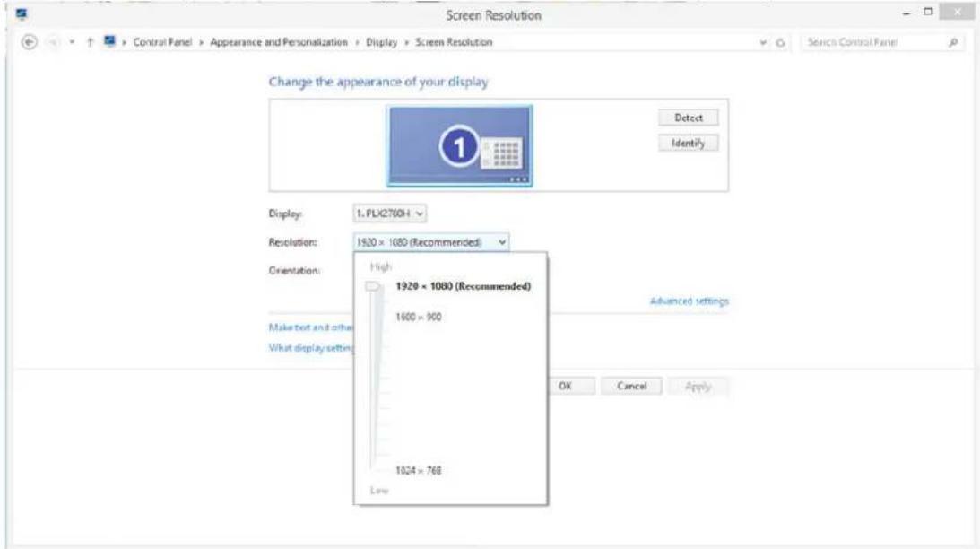The image size is (980, 549).
Task: Click the Detect button
Action: [688, 118]
